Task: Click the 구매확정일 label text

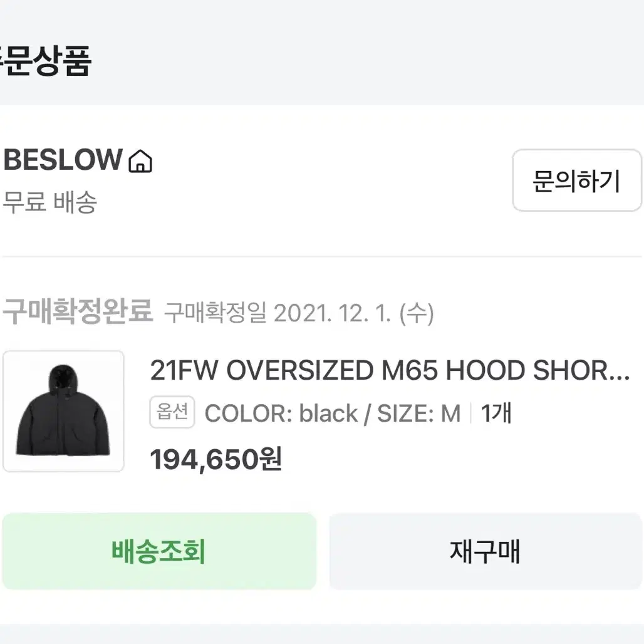Action: click(x=216, y=313)
